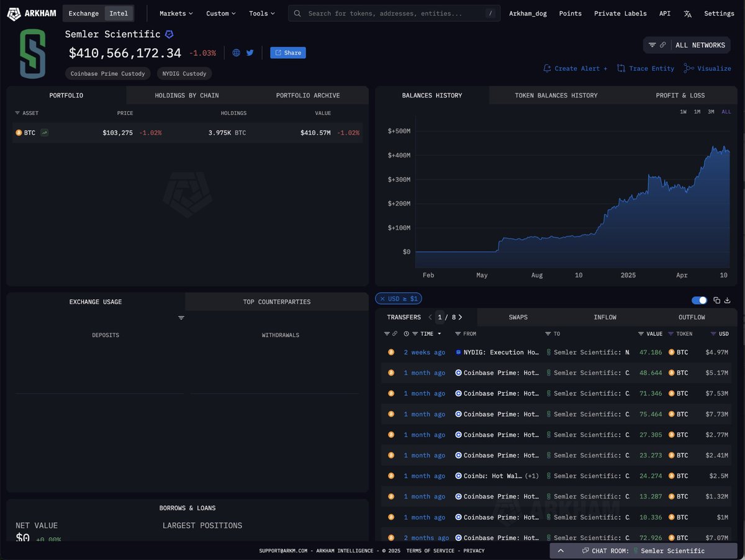
Task: Remove the USD ≥ $1 filter chip
Action: [x=382, y=299]
